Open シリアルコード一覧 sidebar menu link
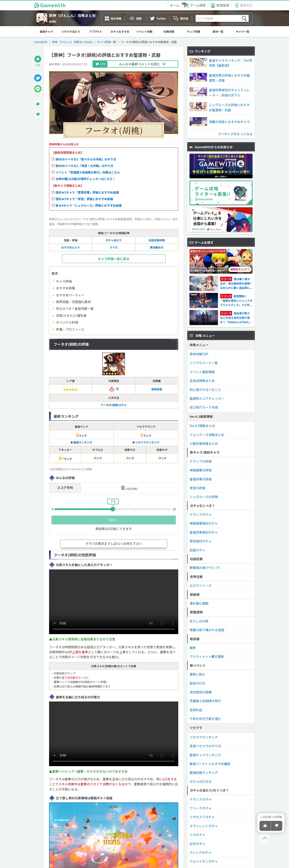 (203, 363)
